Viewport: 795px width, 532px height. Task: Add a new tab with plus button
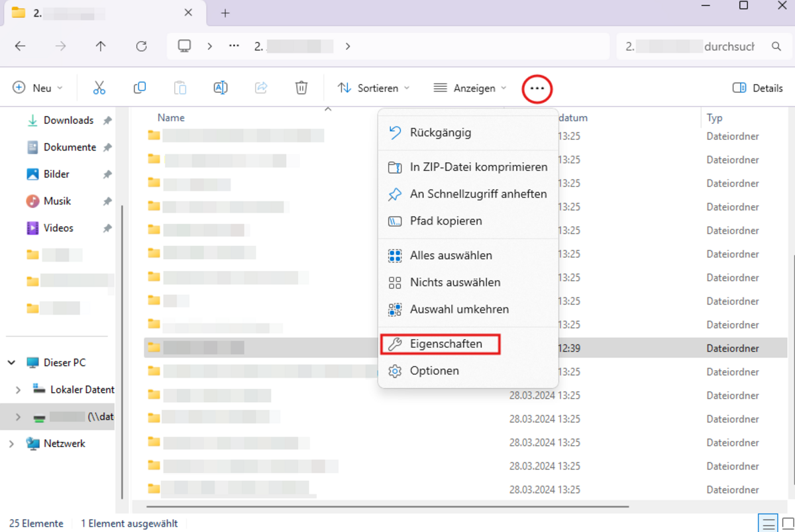coord(225,13)
